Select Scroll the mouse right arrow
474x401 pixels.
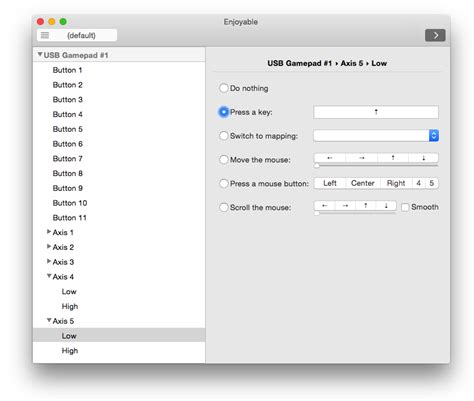345,205
